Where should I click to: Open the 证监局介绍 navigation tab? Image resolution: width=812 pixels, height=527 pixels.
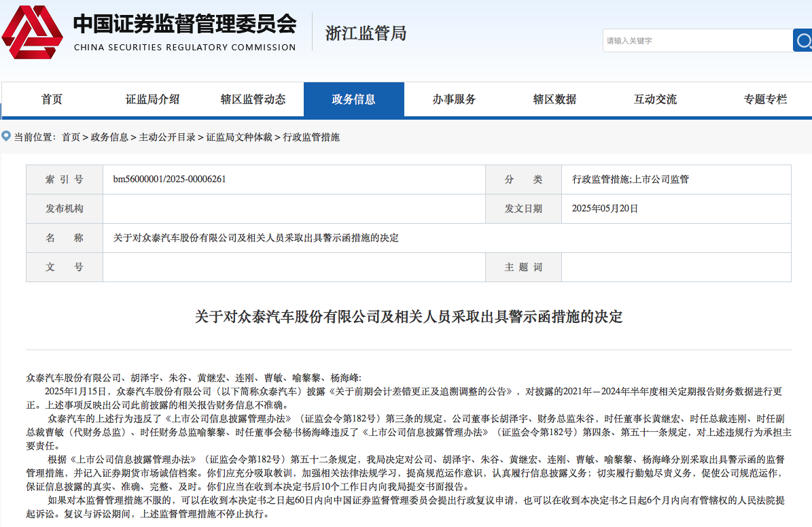point(152,99)
